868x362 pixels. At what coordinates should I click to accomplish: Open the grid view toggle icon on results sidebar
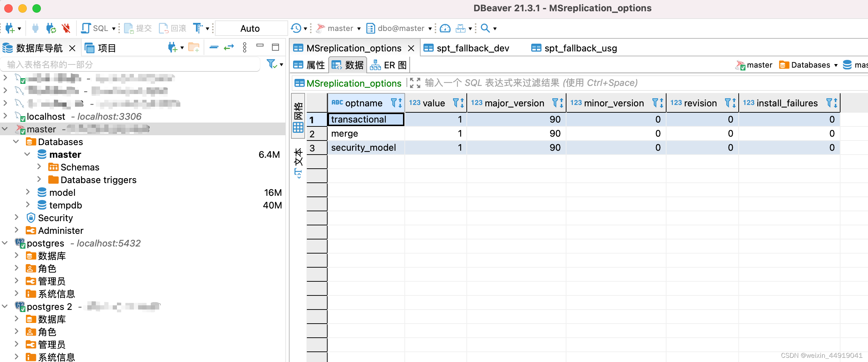pos(298,127)
